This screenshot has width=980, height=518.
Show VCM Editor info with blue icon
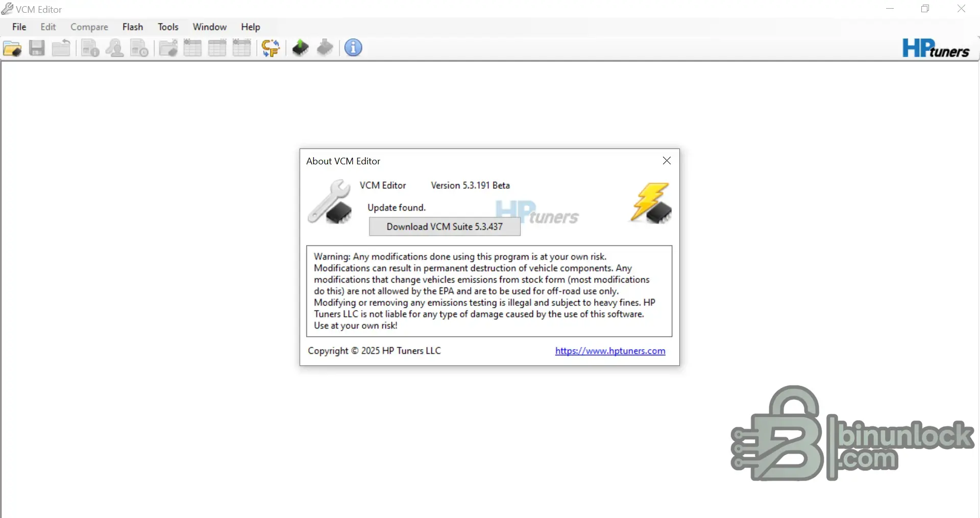[x=353, y=48]
